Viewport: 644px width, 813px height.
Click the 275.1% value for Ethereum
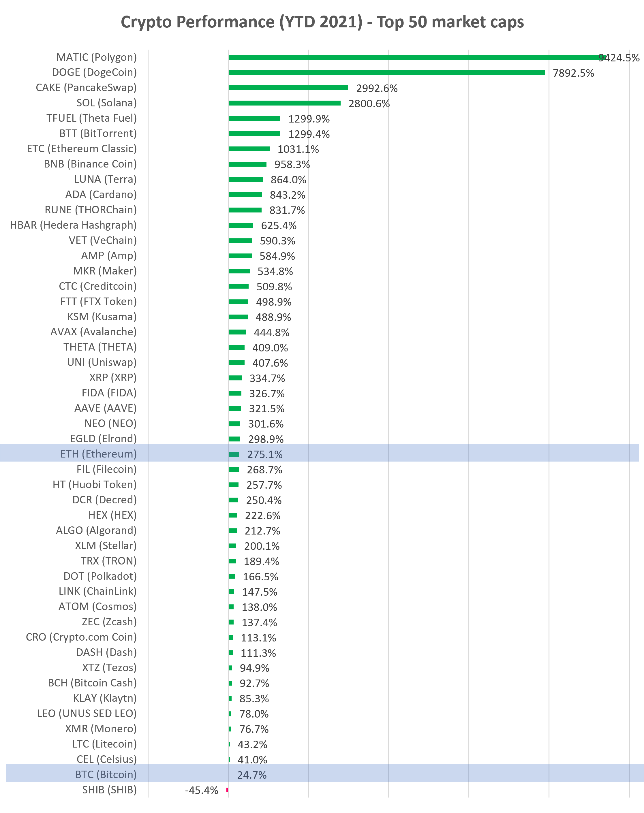pyautogui.click(x=265, y=455)
